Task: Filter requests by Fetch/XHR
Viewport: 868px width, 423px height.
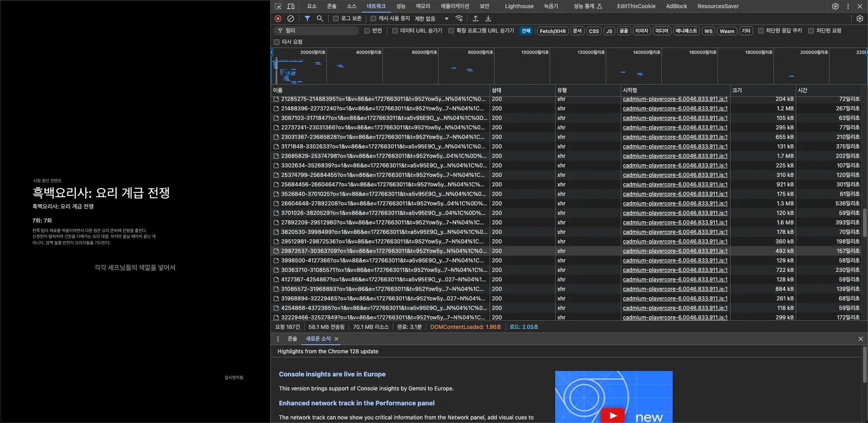Action: 552,31
